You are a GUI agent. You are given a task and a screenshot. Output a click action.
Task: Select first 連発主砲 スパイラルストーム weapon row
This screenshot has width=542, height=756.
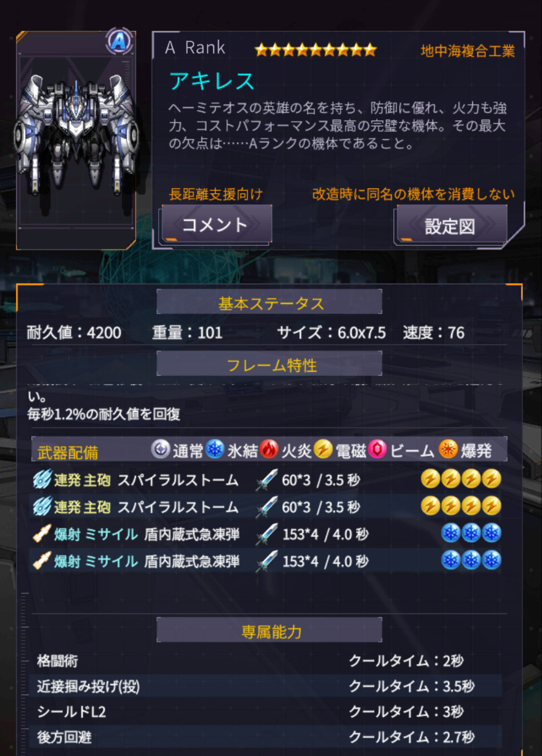click(267, 479)
